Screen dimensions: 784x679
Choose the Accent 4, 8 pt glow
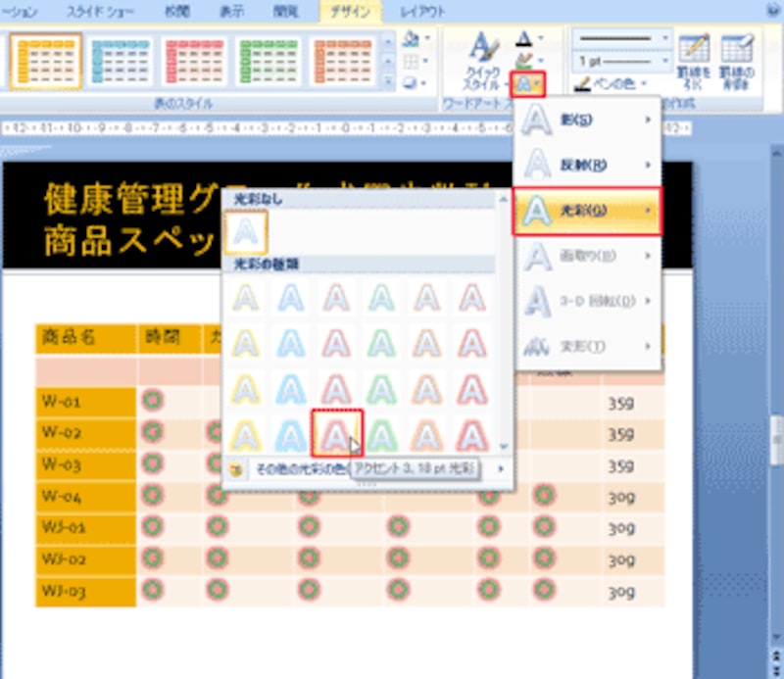(x=381, y=344)
